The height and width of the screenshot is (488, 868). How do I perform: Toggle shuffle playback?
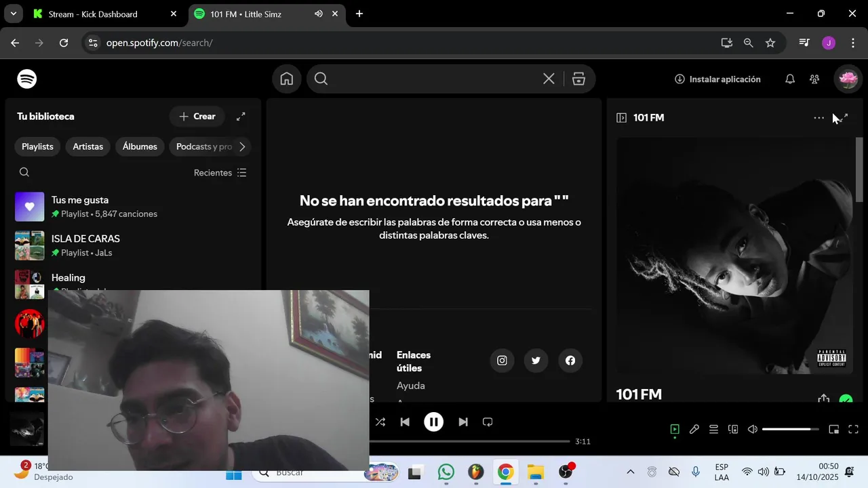[380, 422]
